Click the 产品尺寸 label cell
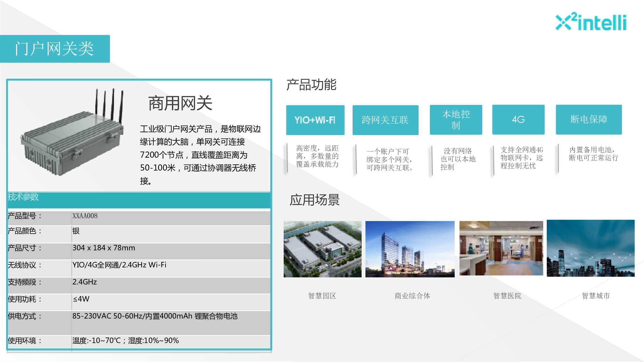 (39, 251)
